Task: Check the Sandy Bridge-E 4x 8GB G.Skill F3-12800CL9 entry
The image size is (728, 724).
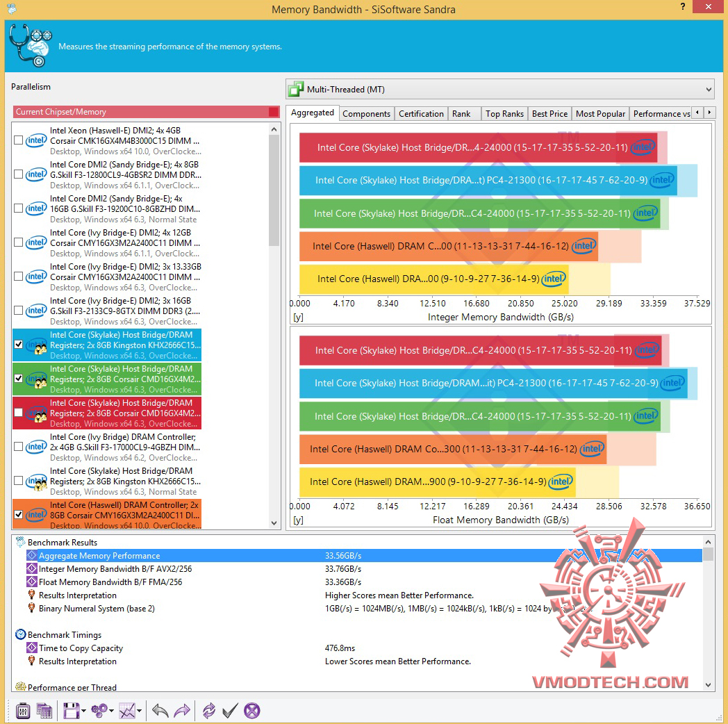Action: [19, 174]
